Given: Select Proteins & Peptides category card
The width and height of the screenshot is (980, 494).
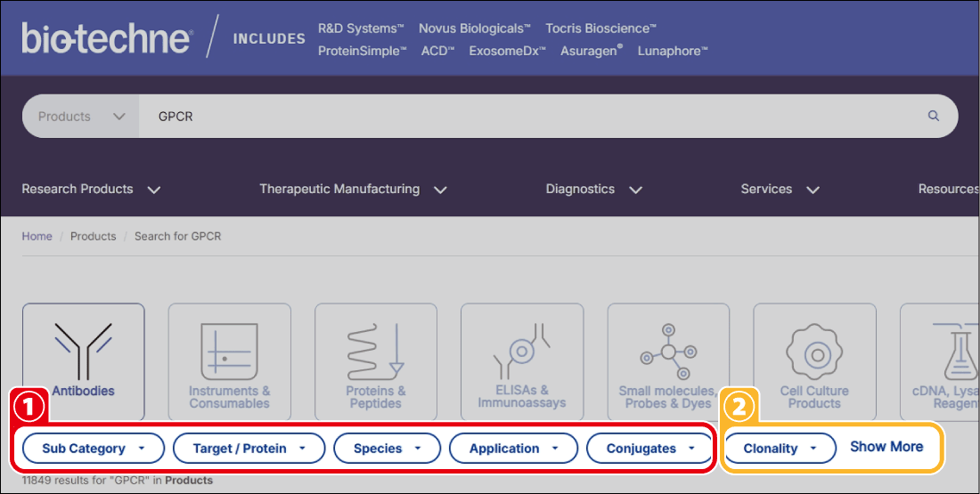Looking at the screenshot, I should coord(376,361).
